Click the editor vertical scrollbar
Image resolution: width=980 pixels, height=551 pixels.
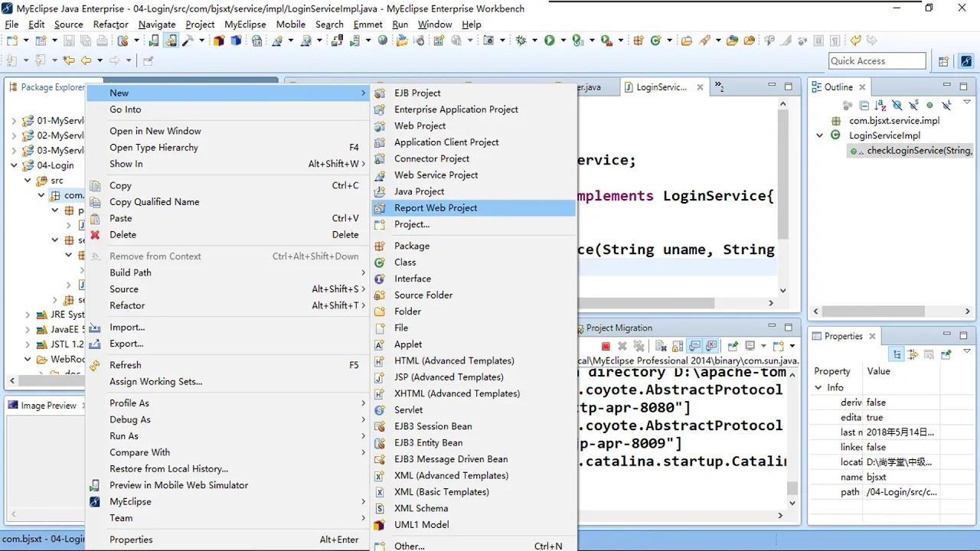tap(782, 174)
